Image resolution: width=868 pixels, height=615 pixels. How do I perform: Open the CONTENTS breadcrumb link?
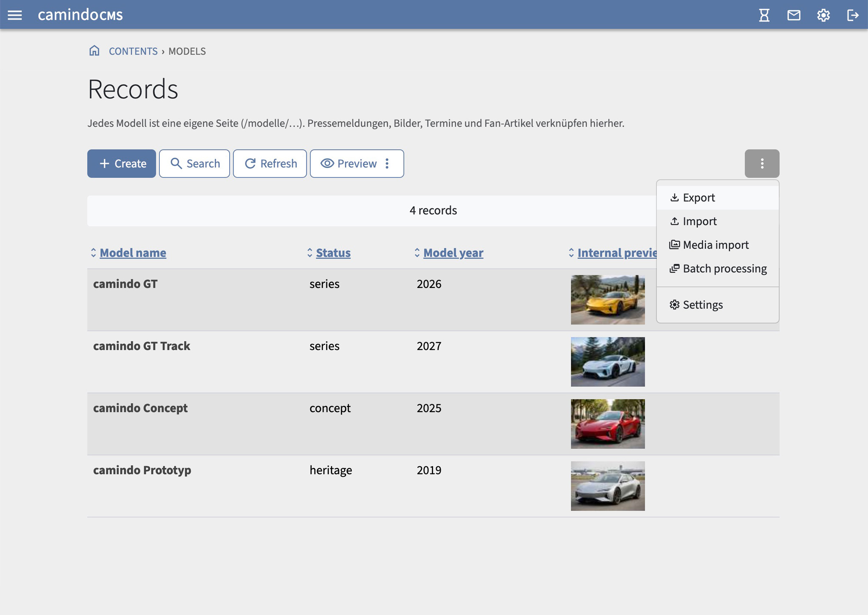pos(133,51)
